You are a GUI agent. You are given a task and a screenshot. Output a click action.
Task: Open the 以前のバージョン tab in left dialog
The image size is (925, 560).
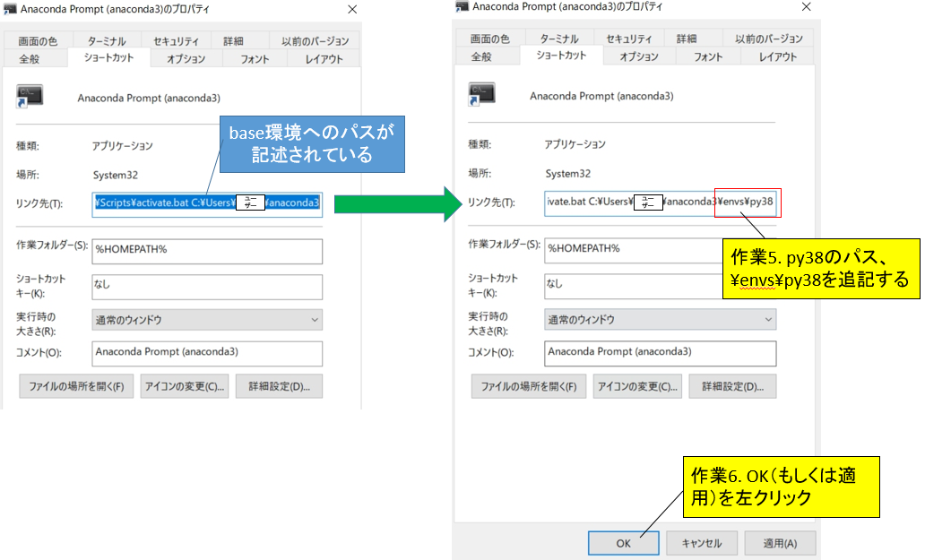315,40
